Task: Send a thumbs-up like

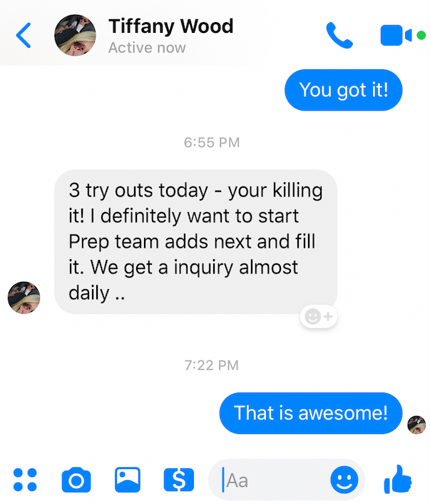Action: point(399,479)
